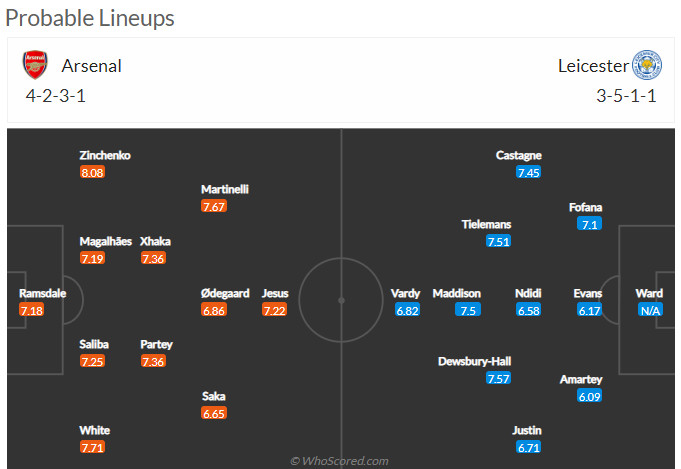Click Dewsbury-Hall's 7.57 rating badge
Image resolution: width=681 pixels, height=469 pixels.
pos(499,379)
